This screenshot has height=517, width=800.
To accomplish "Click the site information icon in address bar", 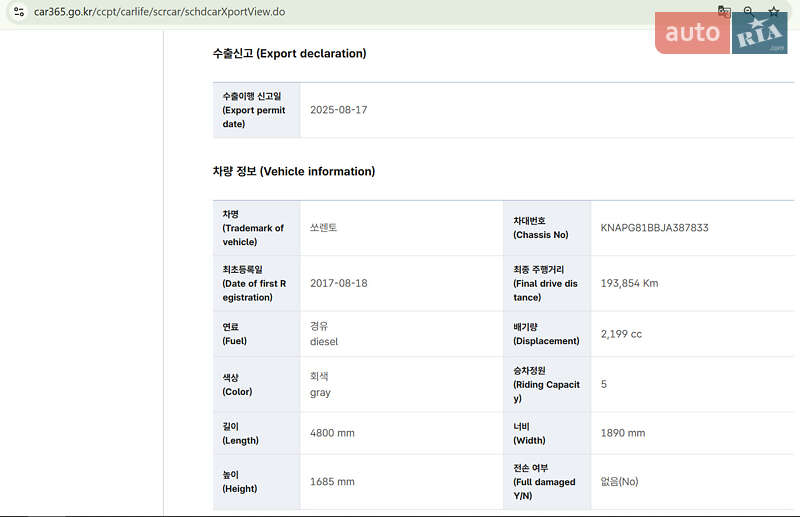I will tap(18, 12).
